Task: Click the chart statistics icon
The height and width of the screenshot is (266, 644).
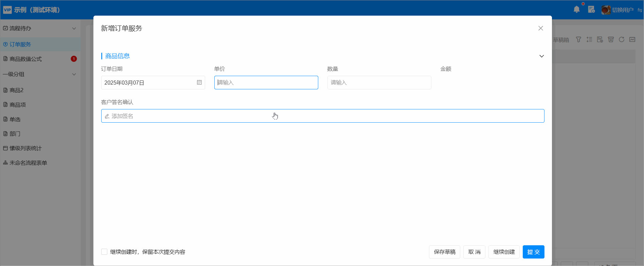Action: (632, 40)
